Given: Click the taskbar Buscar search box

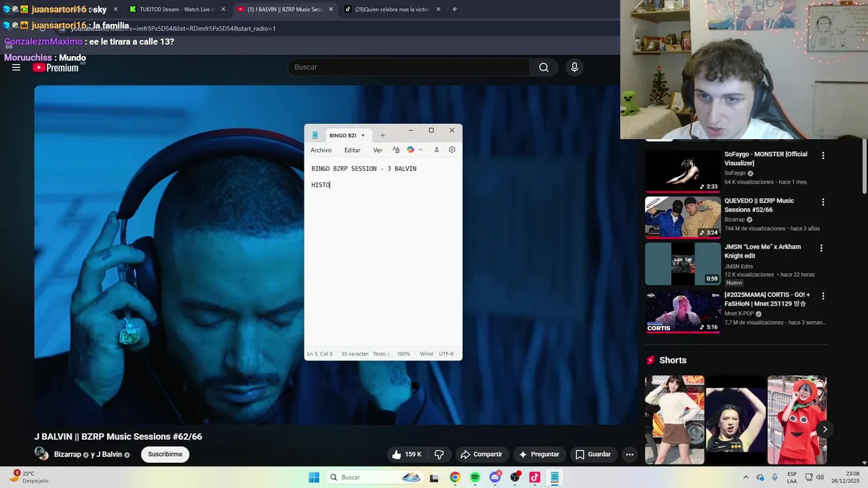Looking at the screenshot, I should click(x=375, y=477).
